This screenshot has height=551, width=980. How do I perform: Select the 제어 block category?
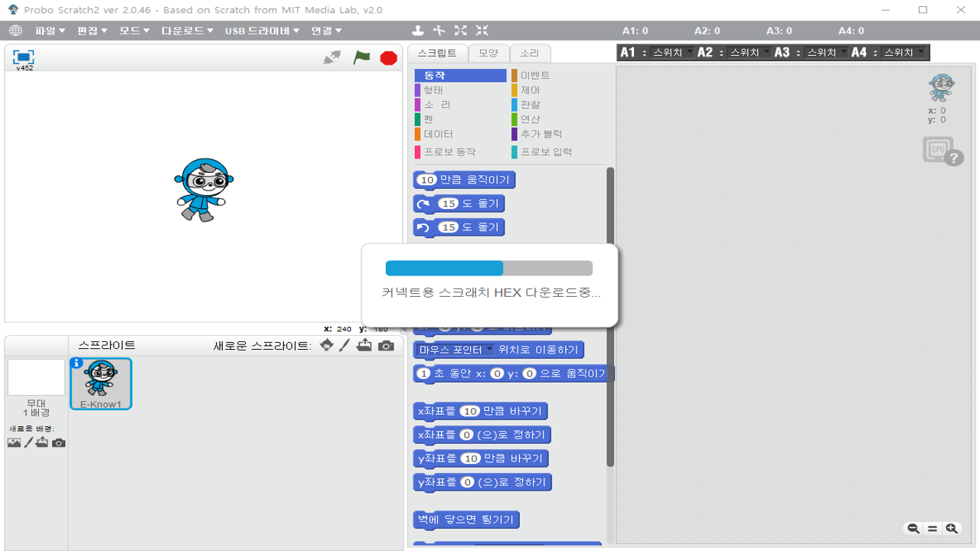pos(557,90)
